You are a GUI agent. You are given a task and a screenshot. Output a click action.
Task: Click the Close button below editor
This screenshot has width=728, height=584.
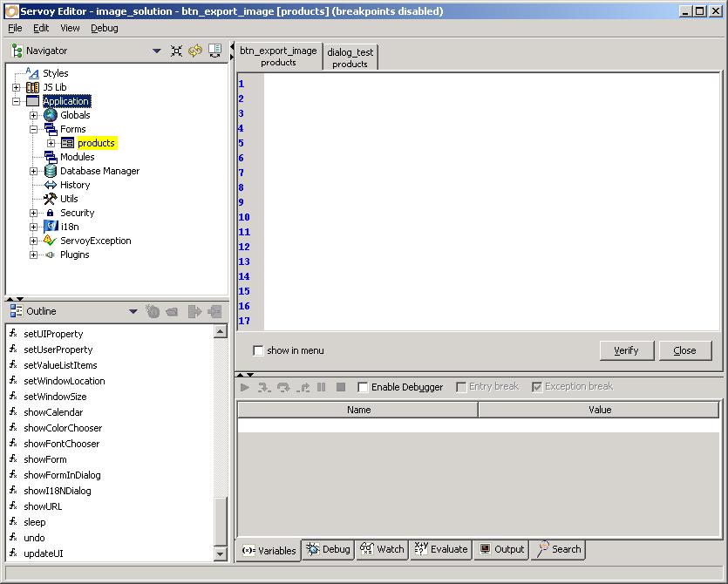click(x=684, y=350)
